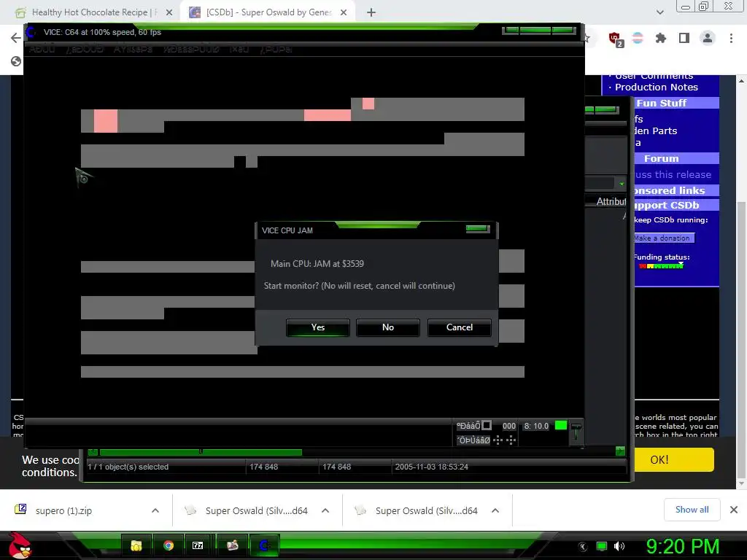Click Angry Birds start button on taskbar
Screen dimensions: 747x560
[20, 545]
